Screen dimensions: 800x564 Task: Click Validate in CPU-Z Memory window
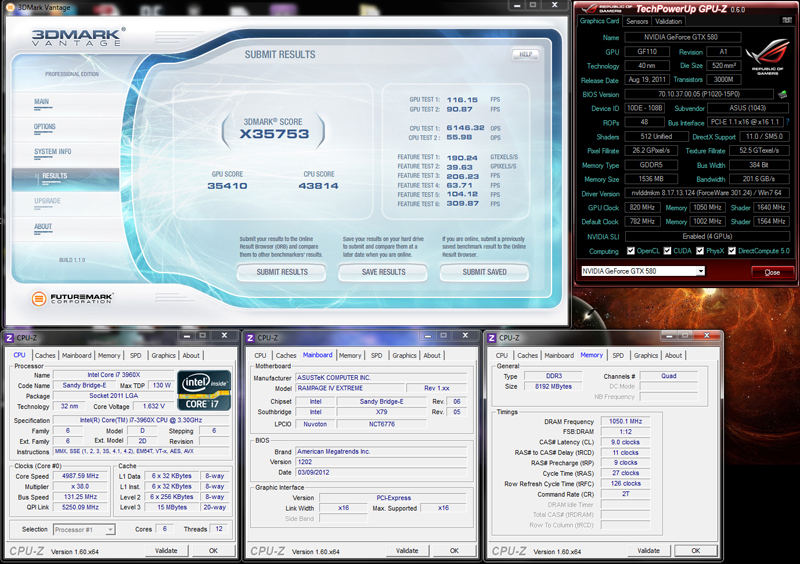tap(648, 551)
